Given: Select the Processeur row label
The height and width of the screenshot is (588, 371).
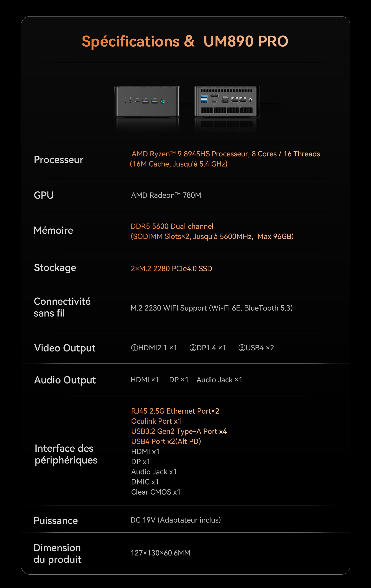Looking at the screenshot, I should (x=59, y=159).
